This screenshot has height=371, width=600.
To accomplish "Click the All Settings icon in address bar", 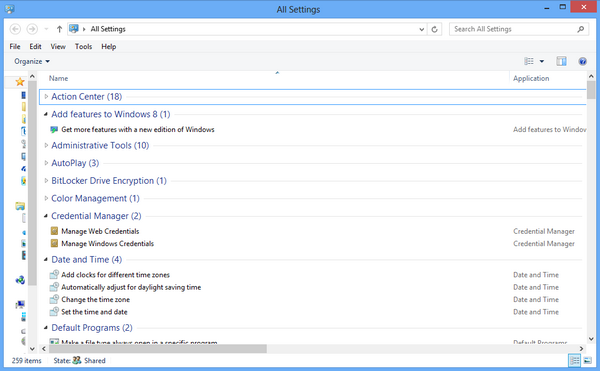I will [74, 29].
